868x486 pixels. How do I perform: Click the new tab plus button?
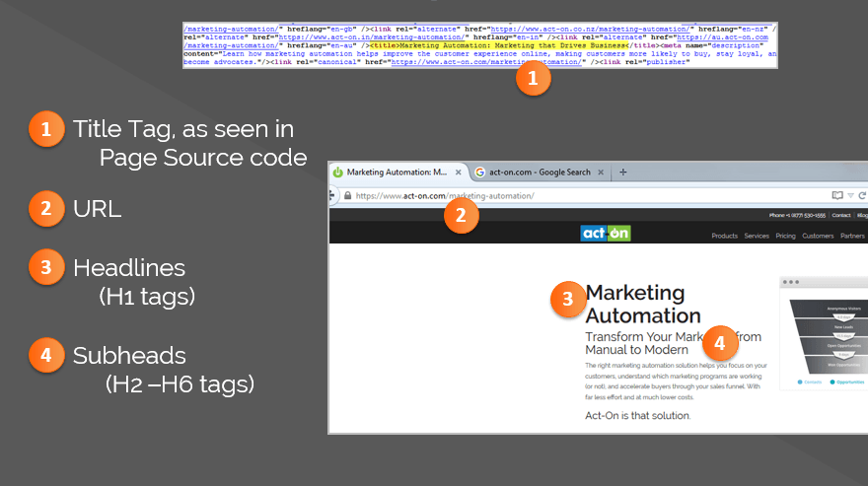point(622,173)
